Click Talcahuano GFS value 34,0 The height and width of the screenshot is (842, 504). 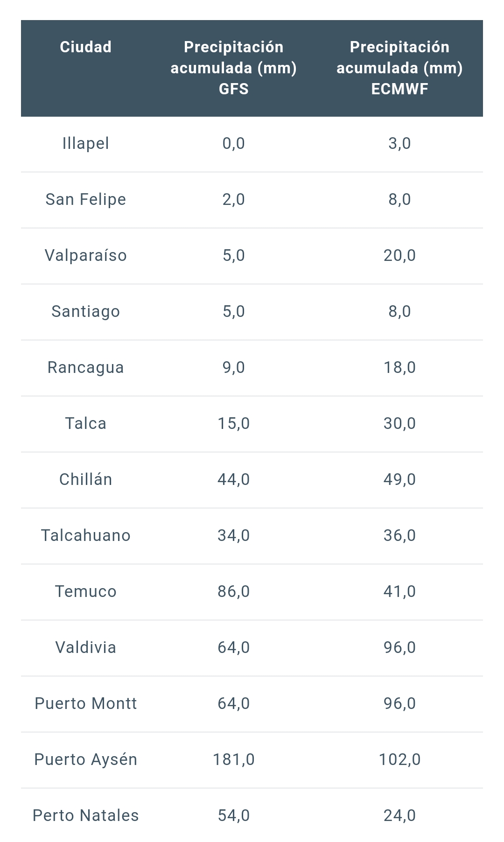coord(233,535)
